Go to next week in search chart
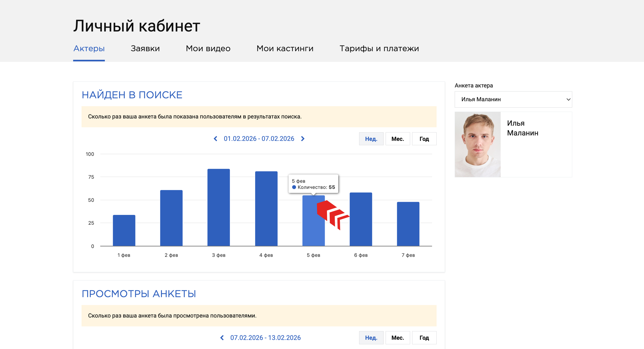The height and width of the screenshot is (349, 644). coord(303,139)
